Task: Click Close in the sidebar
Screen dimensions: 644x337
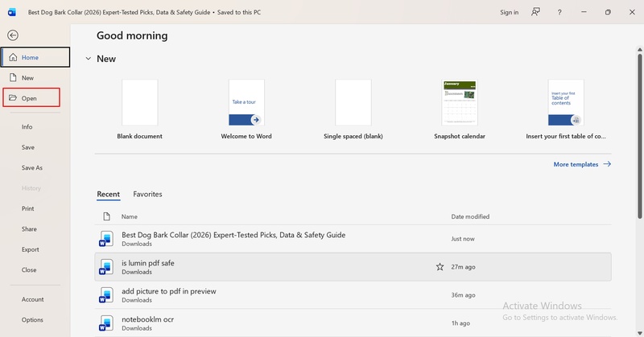Action: [x=29, y=270]
